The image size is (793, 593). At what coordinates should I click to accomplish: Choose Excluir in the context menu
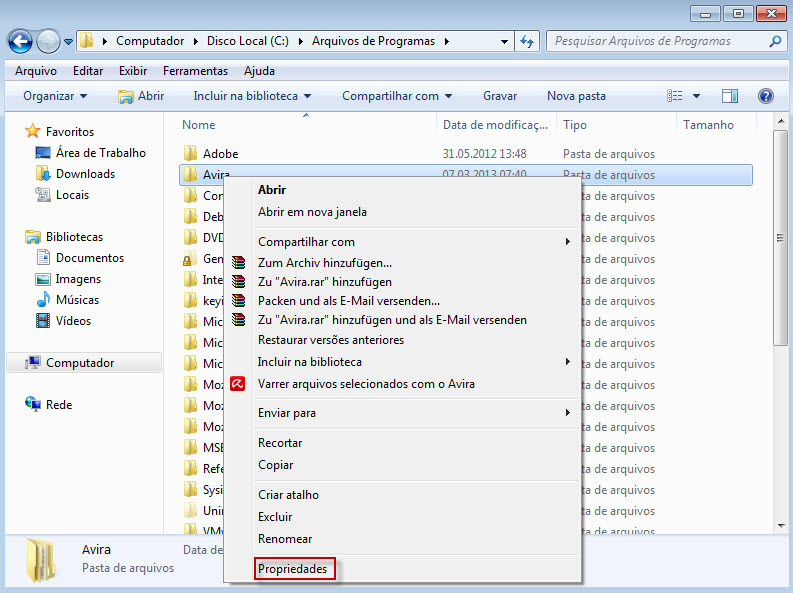coord(275,517)
